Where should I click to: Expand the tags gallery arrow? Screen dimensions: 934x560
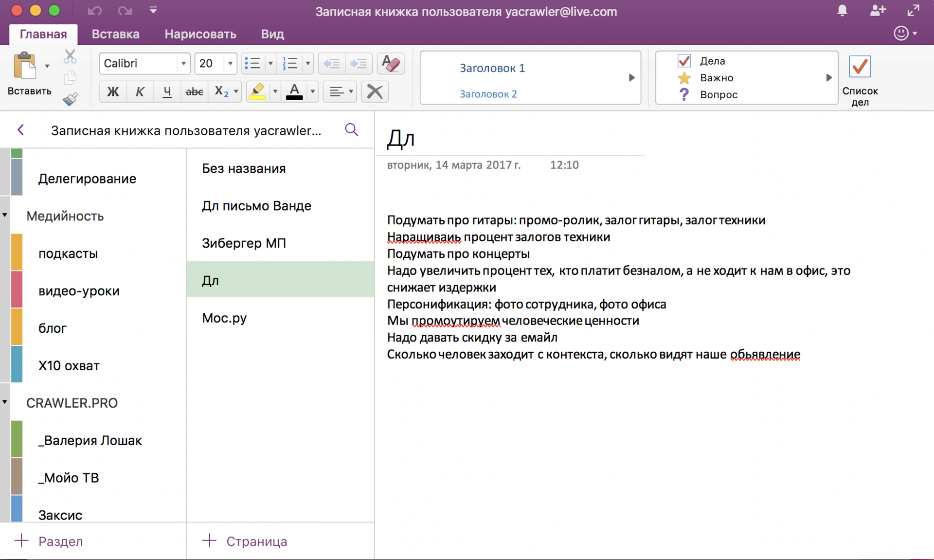pyautogui.click(x=829, y=78)
